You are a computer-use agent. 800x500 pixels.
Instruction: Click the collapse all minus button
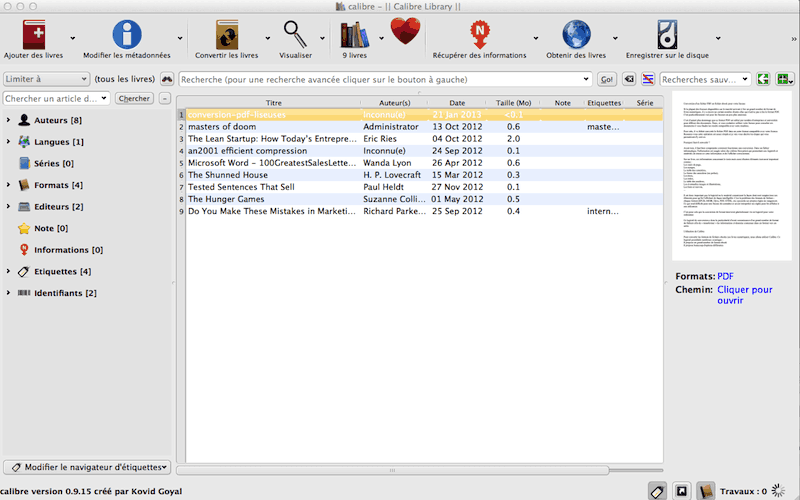[x=165, y=98]
